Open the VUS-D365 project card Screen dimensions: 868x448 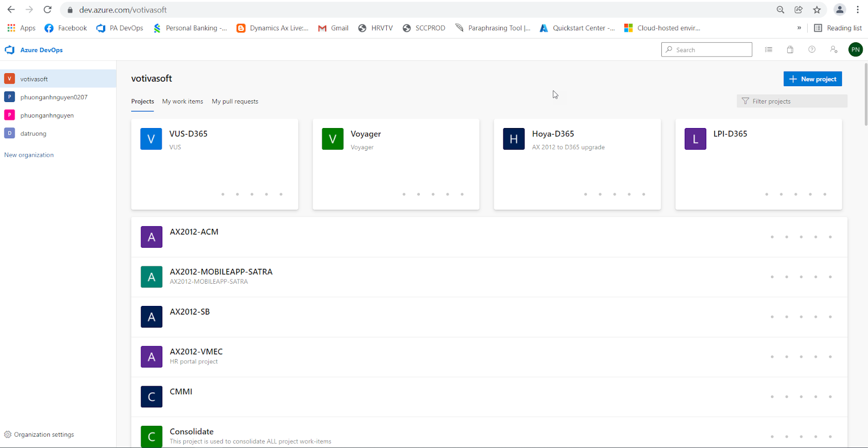pos(215,164)
